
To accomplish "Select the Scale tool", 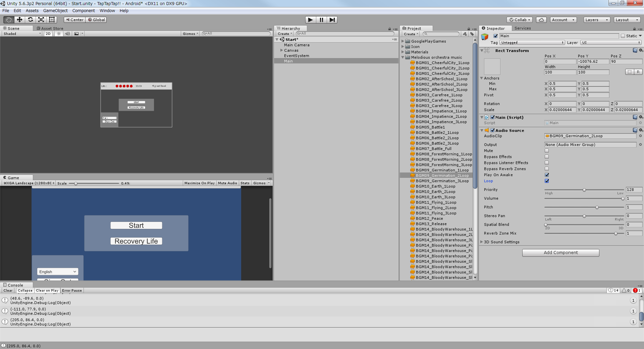I will pos(41,20).
